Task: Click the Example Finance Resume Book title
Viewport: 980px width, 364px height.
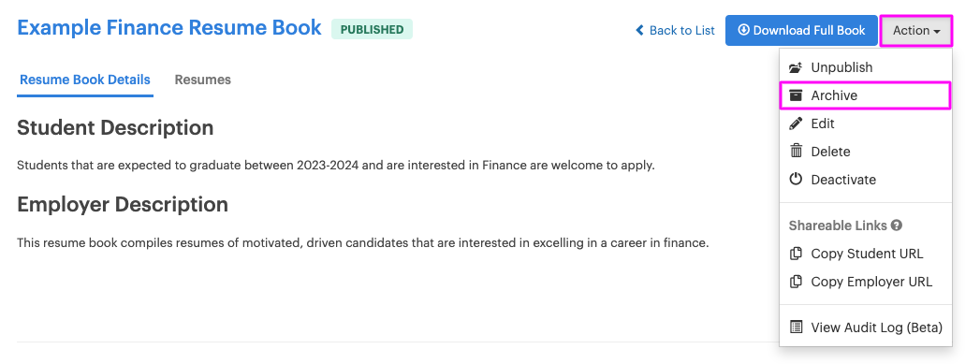Action: 169,28
